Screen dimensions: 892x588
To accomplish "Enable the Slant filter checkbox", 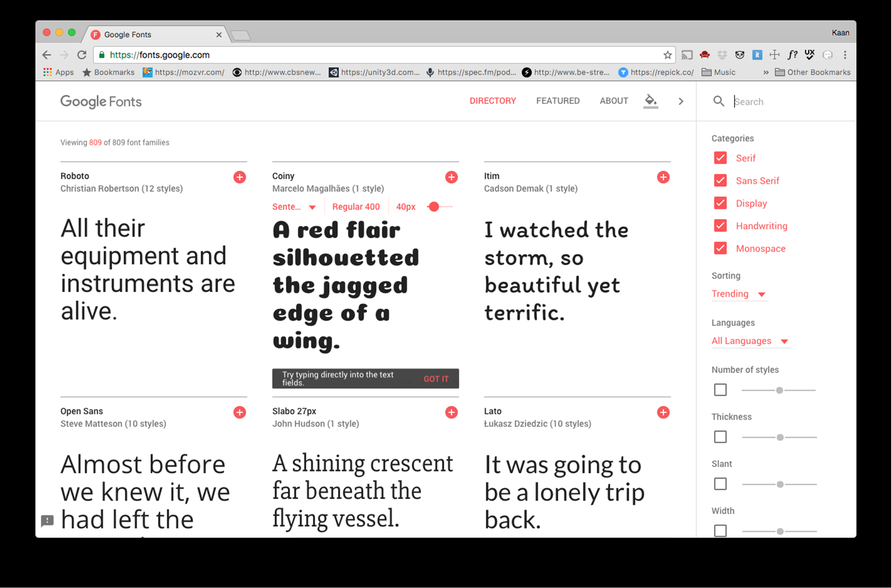I will pyautogui.click(x=720, y=484).
